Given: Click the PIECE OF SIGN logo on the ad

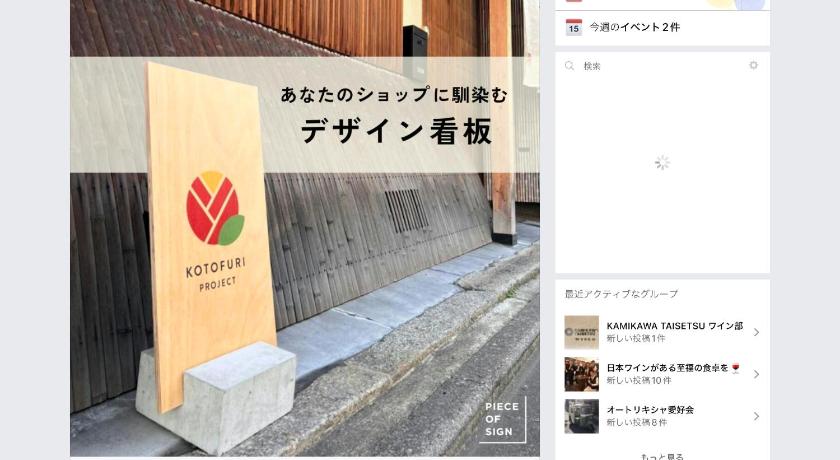Looking at the screenshot, I should (x=502, y=419).
